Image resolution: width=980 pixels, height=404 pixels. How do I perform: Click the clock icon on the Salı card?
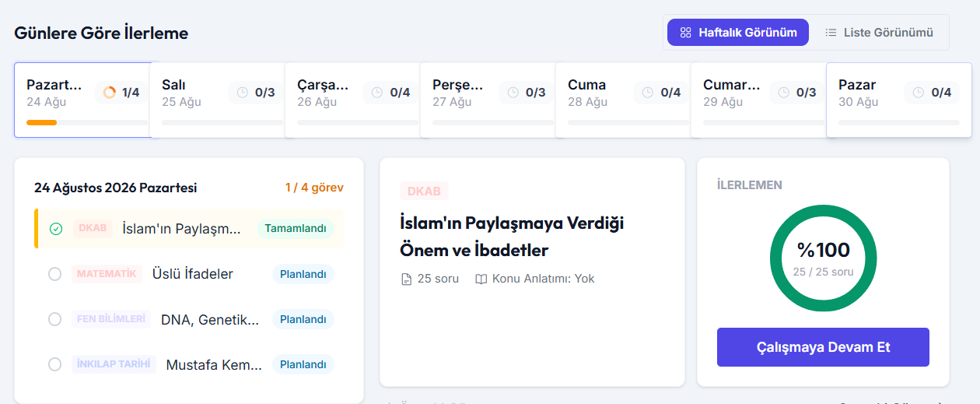[x=243, y=93]
